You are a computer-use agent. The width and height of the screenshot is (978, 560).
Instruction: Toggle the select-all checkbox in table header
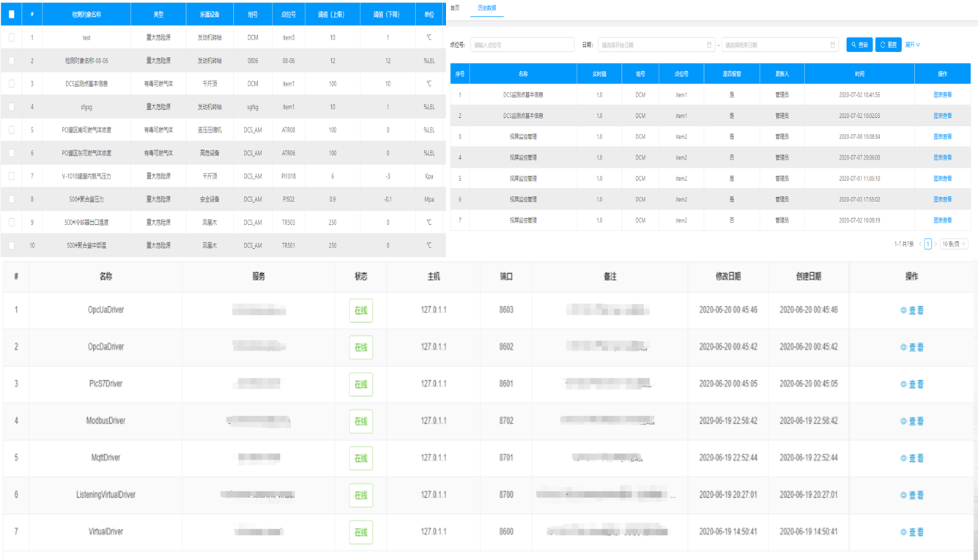click(x=12, y=14)
